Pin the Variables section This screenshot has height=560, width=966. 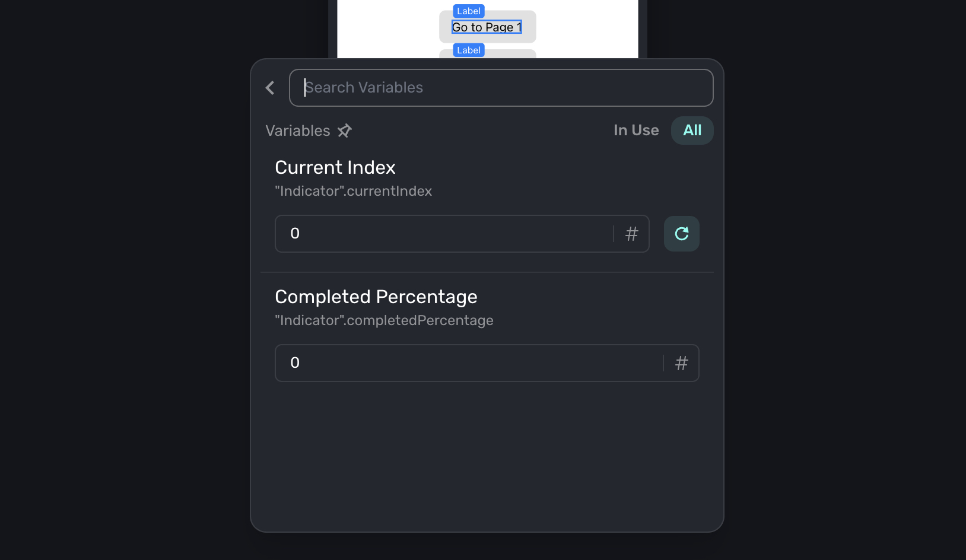click(345, 131)
